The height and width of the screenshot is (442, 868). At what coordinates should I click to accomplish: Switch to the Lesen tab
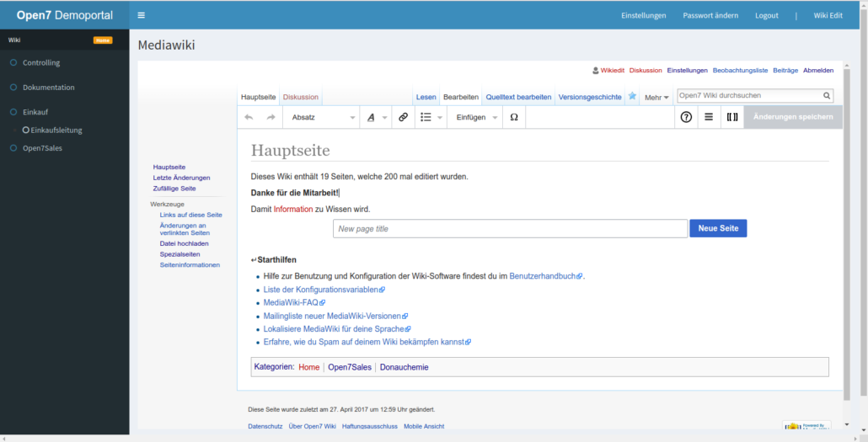pos(426,97)
